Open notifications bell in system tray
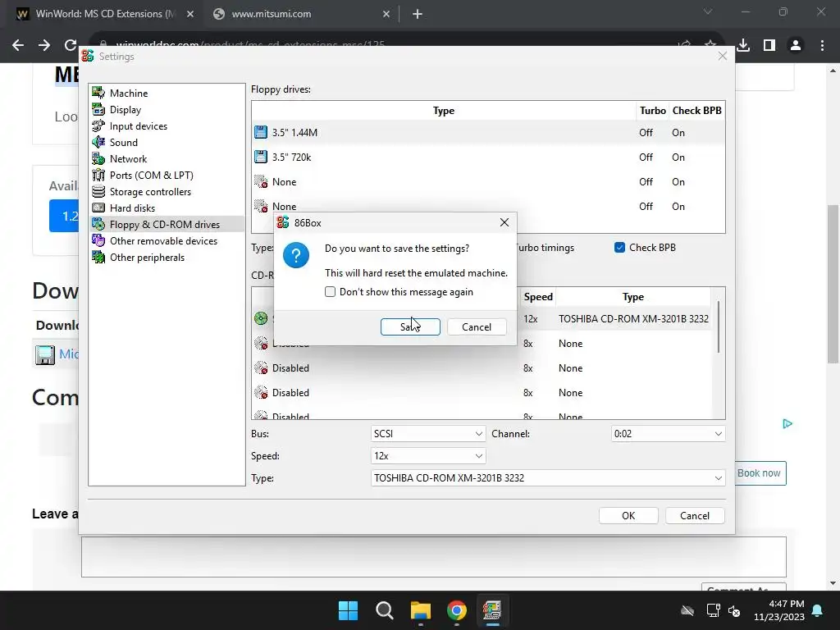 [x=817, y=610]
